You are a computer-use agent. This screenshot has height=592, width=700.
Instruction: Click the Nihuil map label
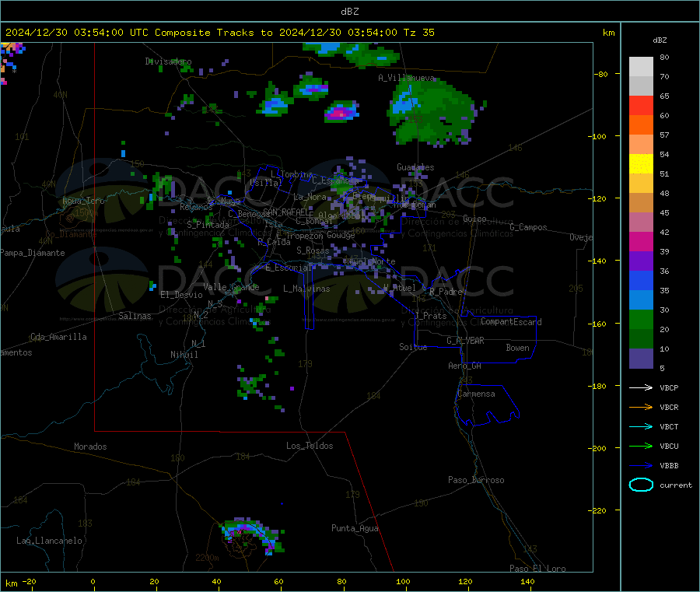pos(184,355)
